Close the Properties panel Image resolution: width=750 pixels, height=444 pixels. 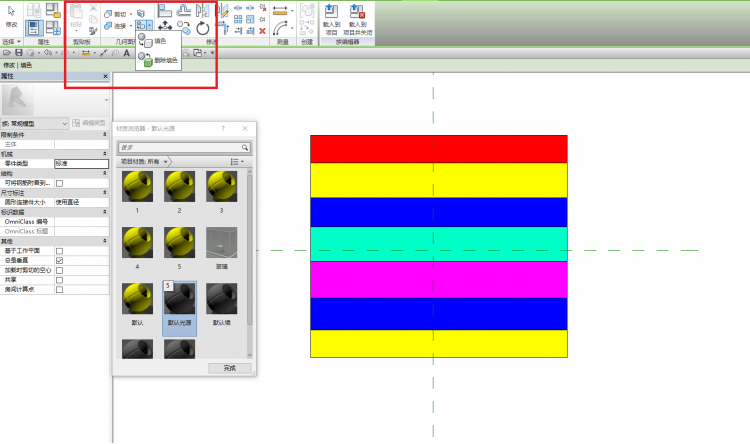tap(105, 76)
